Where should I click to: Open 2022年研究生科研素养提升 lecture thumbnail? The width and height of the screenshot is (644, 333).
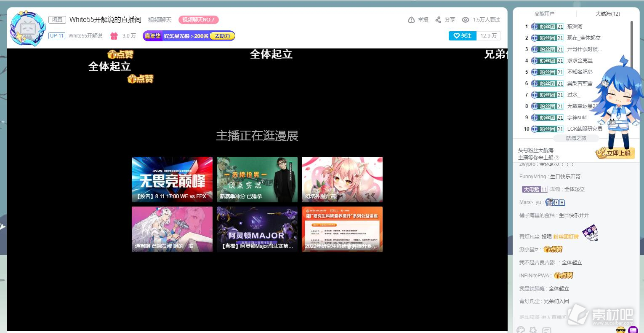pyautogui.click(x=342, y=229)
